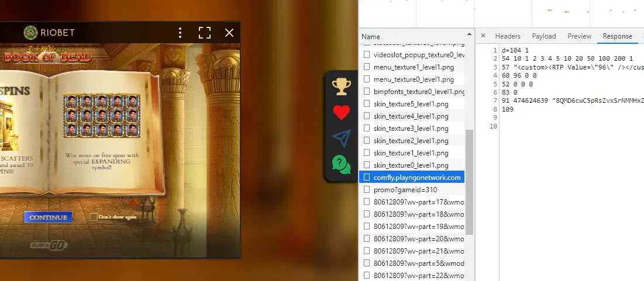Select bmpfonts_texture0_level1.png request

412,92
